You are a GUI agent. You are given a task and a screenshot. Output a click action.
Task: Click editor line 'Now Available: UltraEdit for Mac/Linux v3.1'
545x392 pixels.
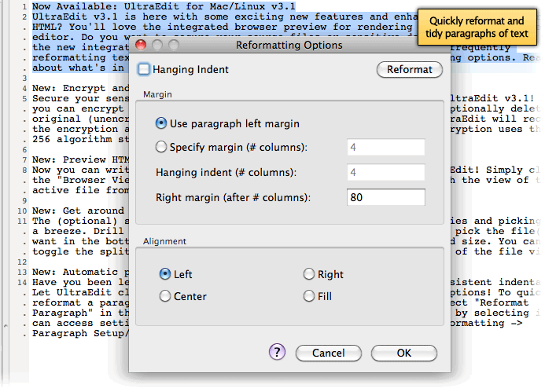coord(164,6)
